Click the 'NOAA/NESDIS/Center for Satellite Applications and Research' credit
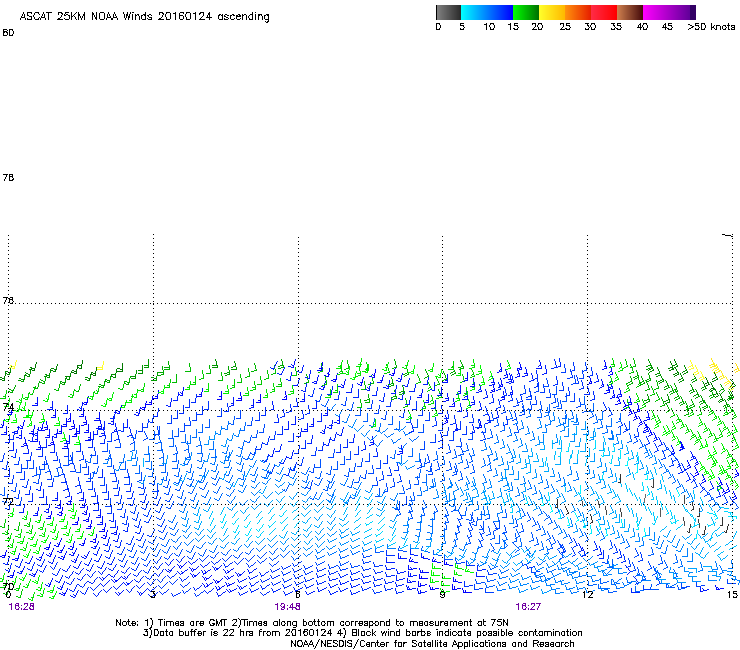The height and width of the screenshot is (650, 740). (432, 644)
